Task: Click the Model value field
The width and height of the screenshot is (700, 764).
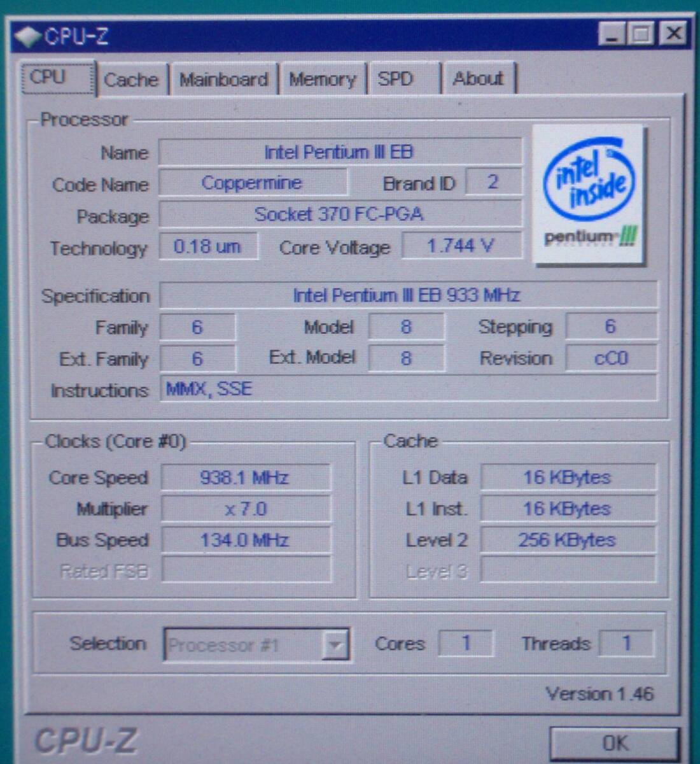Action: [x=407, y=327]
